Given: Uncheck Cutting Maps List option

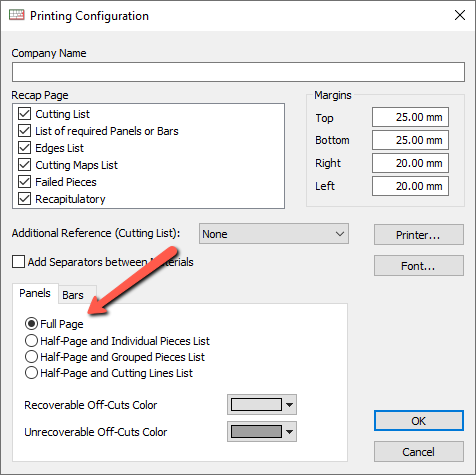Looking at the screenshot, I should click(24, 165).
